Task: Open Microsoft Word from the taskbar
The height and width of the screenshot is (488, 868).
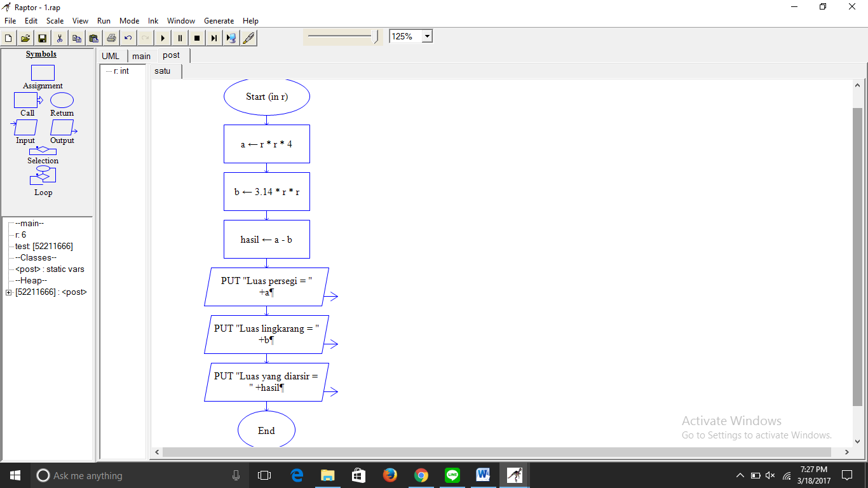Action: tap(483, 475)
